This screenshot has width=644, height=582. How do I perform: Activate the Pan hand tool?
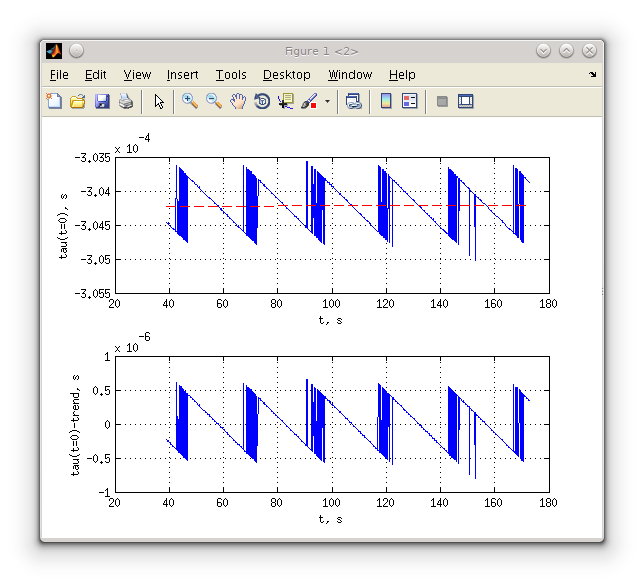pyautogui.click(x=238, y=101)
